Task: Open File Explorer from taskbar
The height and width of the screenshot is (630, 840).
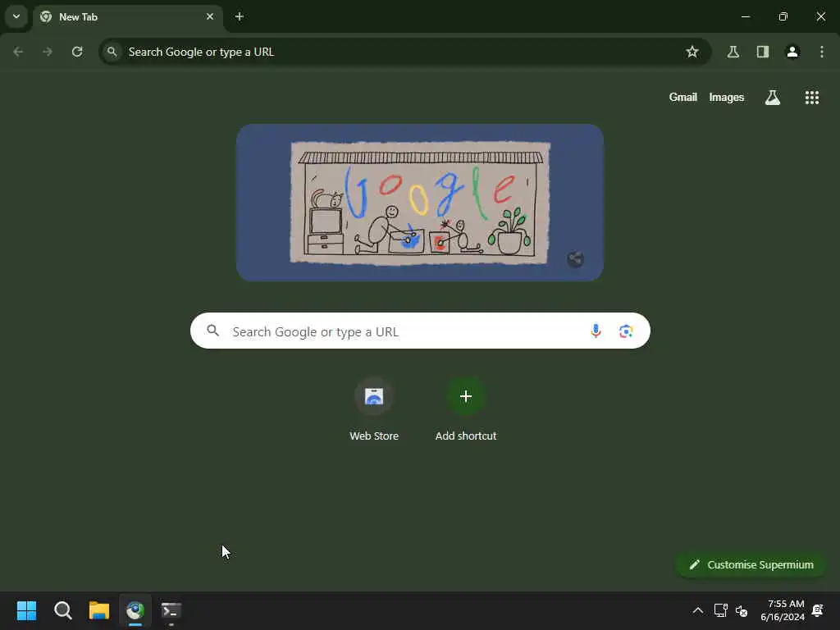Action: 99,610
